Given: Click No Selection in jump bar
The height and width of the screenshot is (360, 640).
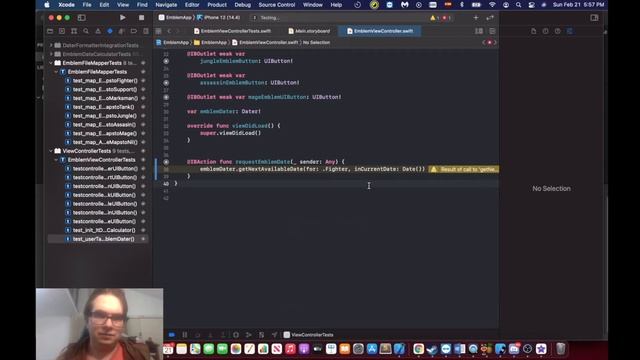Looking at the screenshot, I should pyautogui.click(x=316, y=42).
